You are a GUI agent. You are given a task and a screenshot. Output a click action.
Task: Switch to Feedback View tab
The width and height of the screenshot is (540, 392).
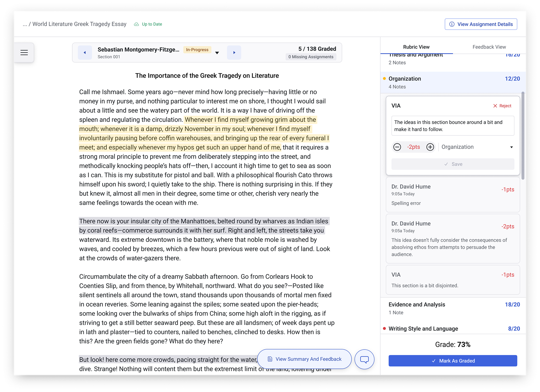[489, 47]
